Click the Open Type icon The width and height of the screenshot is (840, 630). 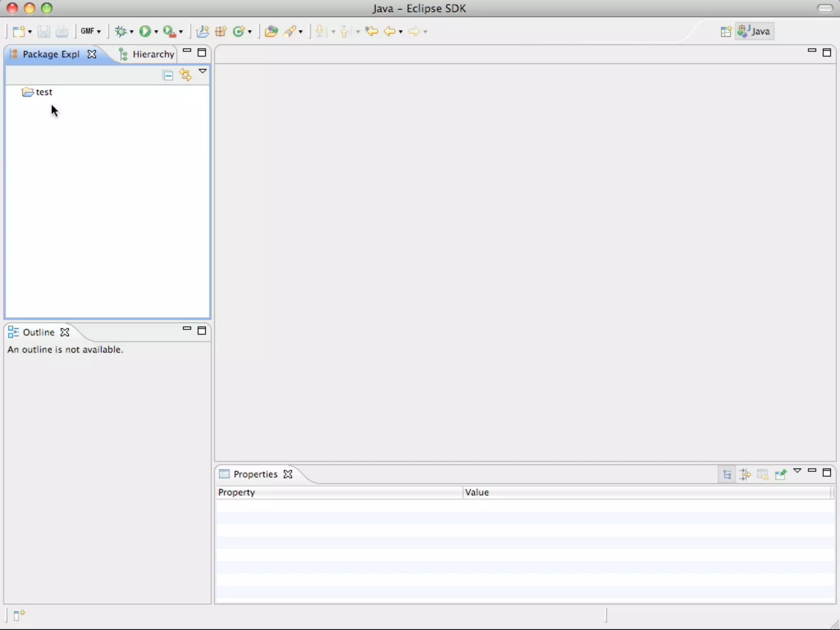[271, 31]
